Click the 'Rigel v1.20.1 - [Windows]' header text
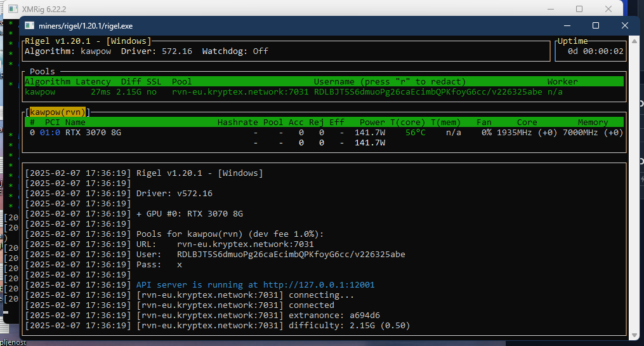 (x=88, y=41)
